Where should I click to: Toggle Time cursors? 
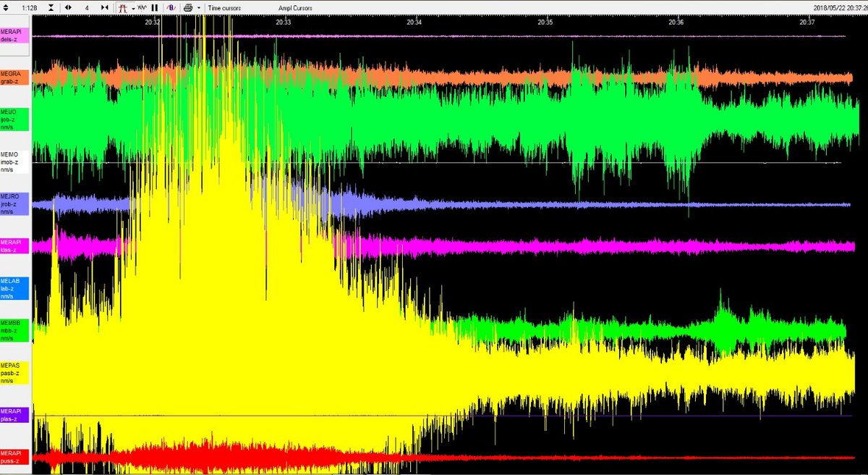pos(224,8)
